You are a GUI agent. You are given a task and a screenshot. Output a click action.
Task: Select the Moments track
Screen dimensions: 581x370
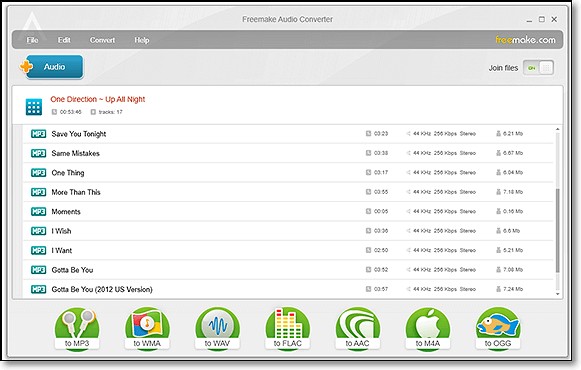pyautogui.click(x=288, y=211)
